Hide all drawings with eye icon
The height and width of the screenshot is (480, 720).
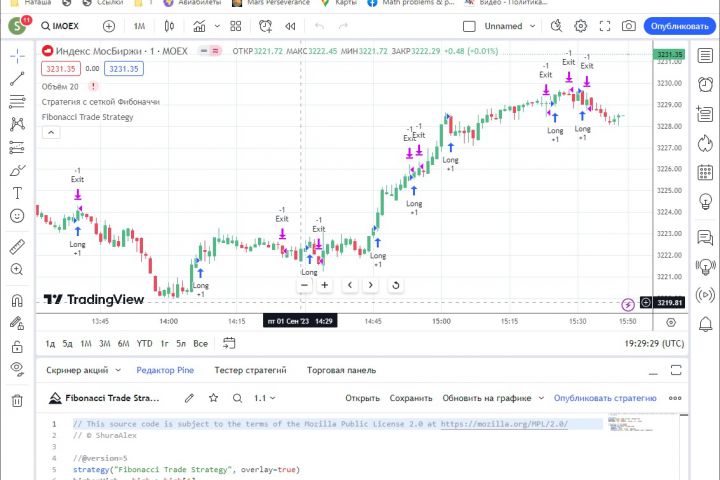point(17,369)
